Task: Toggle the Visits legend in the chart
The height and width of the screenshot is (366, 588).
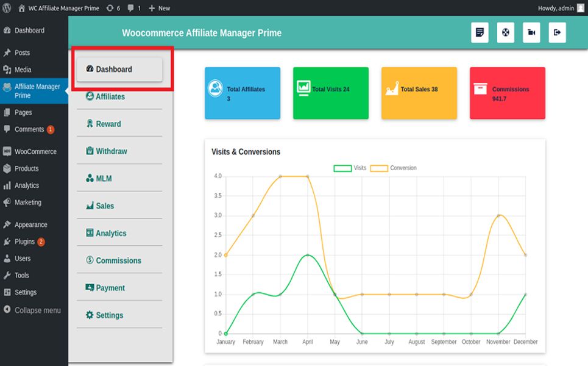Action: [350, 168]
